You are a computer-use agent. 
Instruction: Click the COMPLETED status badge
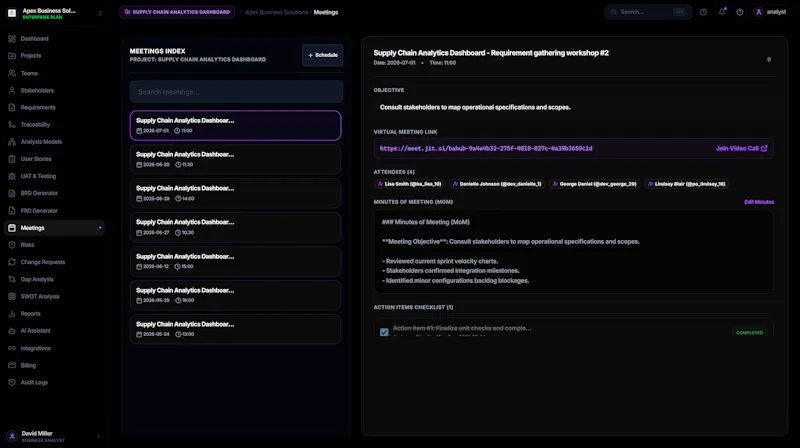749,333
